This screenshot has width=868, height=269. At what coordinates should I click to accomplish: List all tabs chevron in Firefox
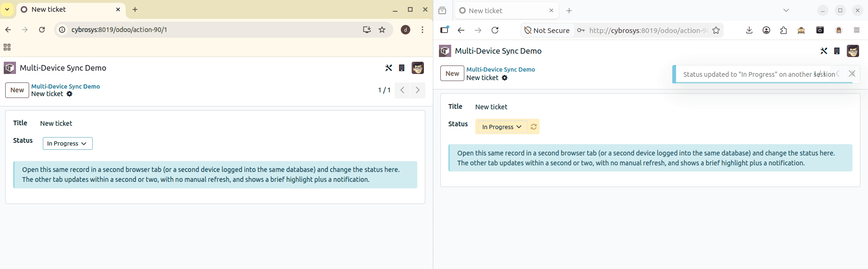point(786,10)
